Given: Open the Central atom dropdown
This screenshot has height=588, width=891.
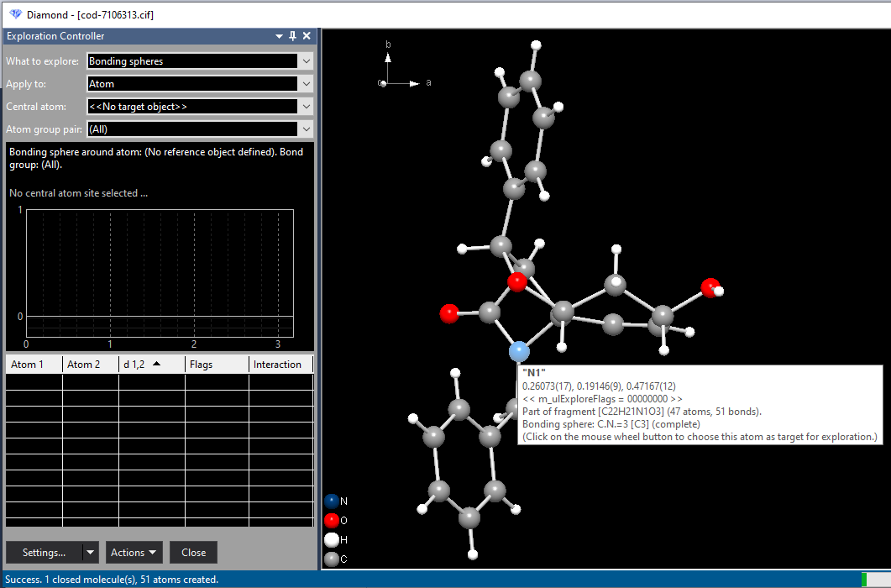Looking at the screenshot, I should coord(306,106).
